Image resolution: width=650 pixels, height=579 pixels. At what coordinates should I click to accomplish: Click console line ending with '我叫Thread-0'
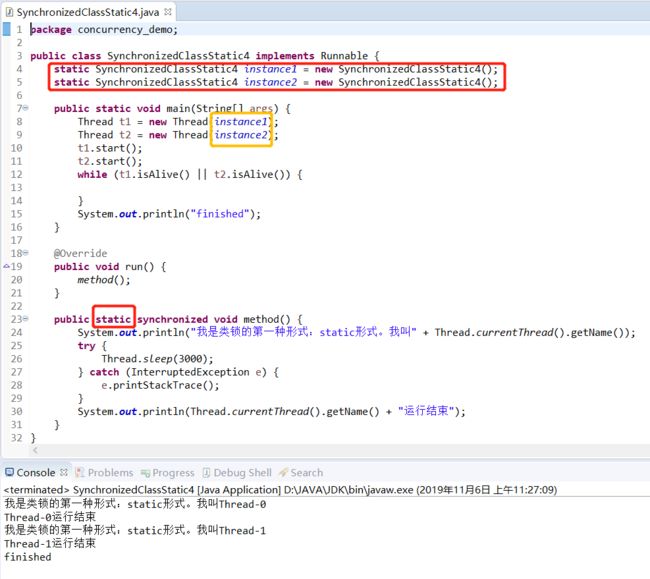point(135,504)
